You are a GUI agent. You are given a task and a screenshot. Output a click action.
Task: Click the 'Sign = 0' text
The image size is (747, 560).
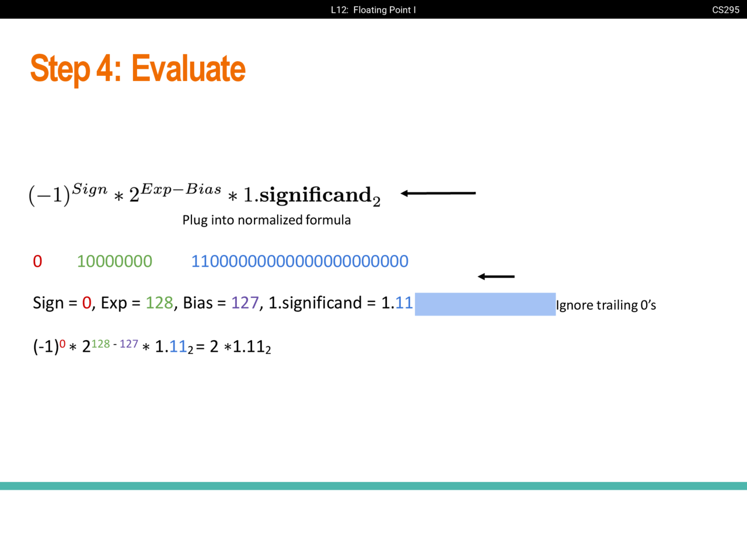pos(62,303)
